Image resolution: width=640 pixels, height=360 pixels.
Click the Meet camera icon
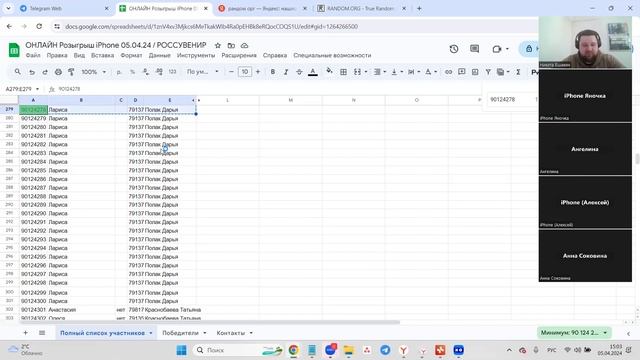pyautogui.click(x=497, y=49)
